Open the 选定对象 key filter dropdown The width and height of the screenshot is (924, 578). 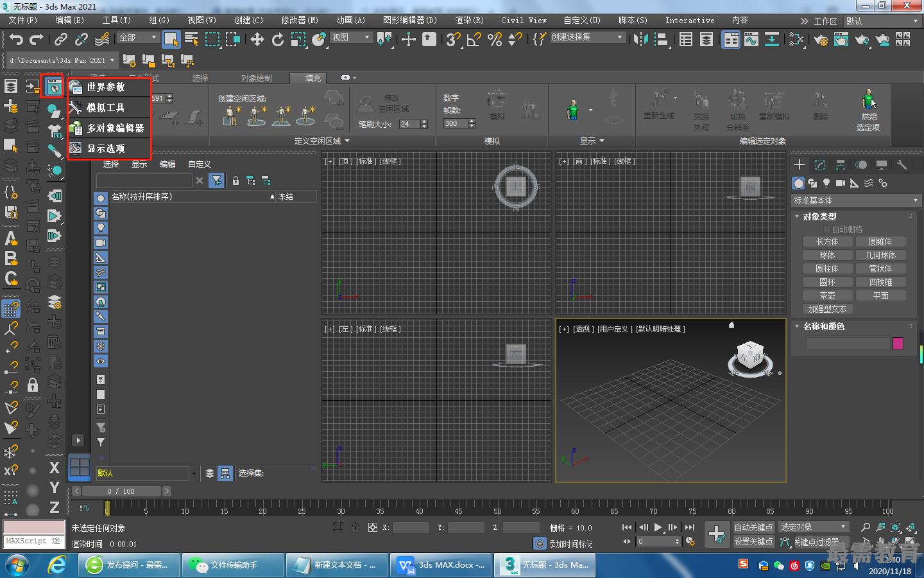click(814, 527)
